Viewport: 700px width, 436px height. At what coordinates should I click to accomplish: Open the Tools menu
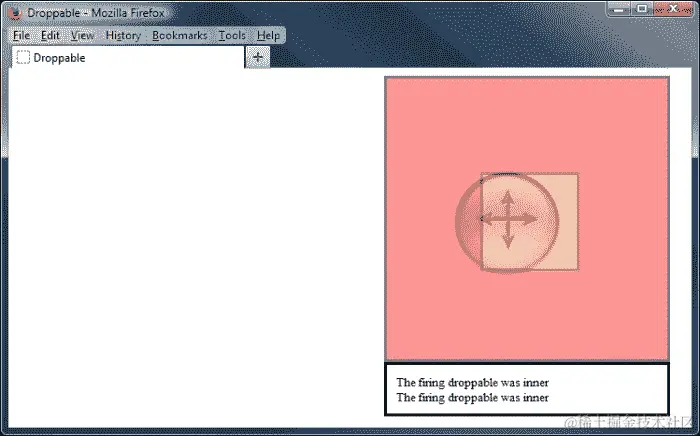(232, 36)
